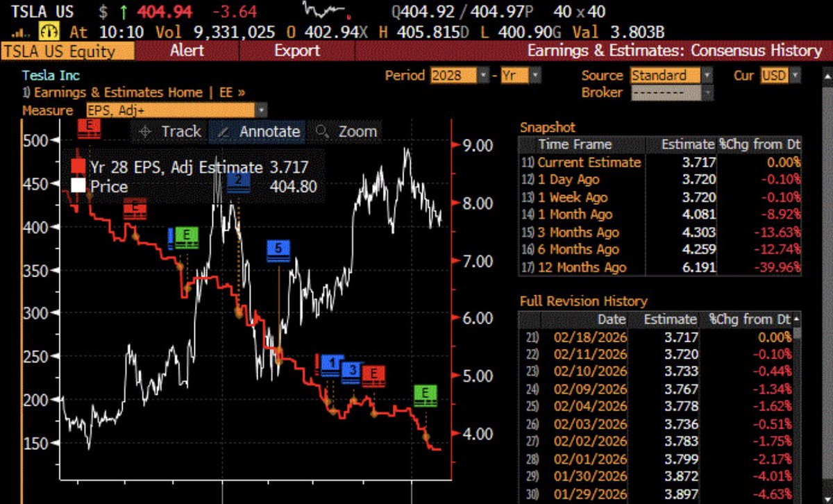The width and height of the screenshot is (833, 504).
Task: Click blue event marker labeled 5
Action: (278, 251)
